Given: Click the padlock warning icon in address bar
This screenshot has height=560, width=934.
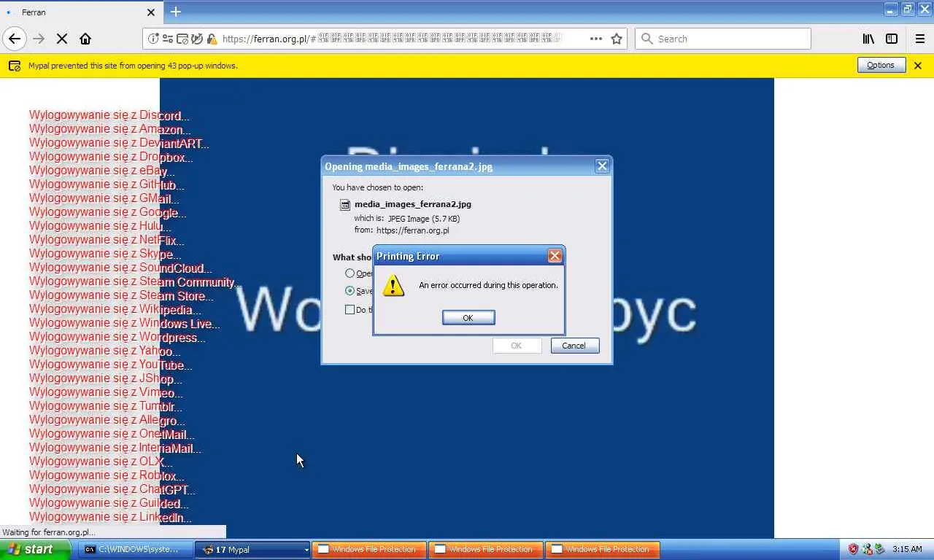Looking at the screenshot, I should coord(212,39).
